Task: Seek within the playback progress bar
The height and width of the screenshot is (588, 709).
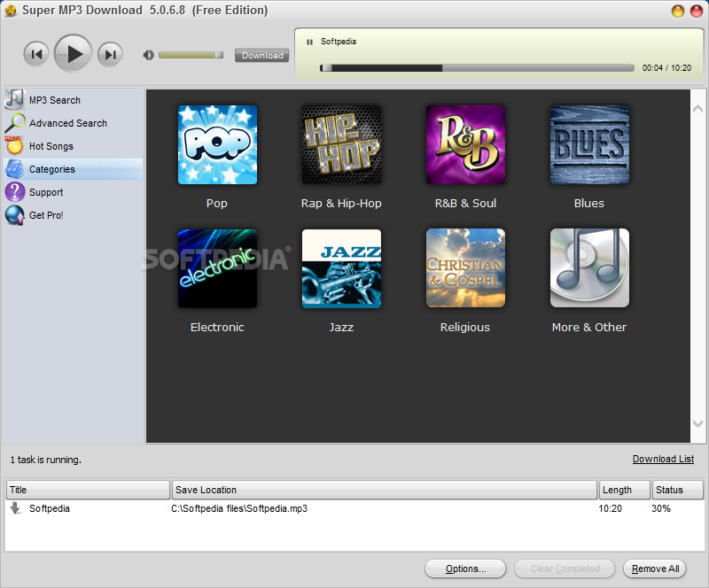Action: click(477, 68)
